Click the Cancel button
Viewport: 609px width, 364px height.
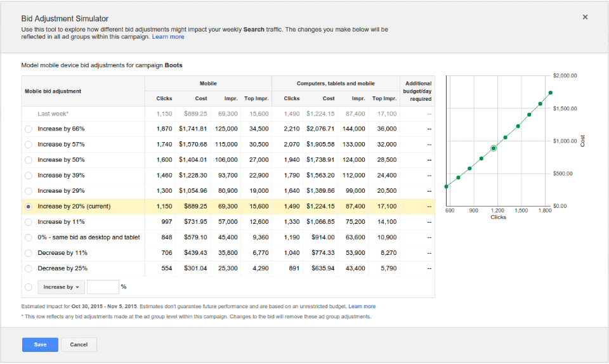[x=79, y=344]
